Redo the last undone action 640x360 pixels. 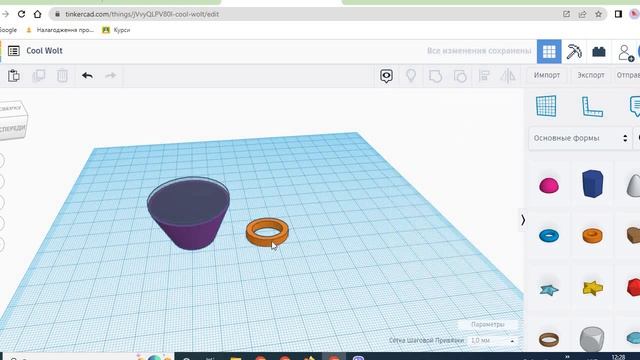click(111, 76)
